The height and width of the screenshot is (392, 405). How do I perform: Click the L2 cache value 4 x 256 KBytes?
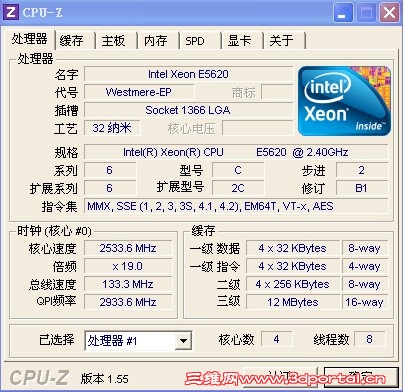[293, 284]
